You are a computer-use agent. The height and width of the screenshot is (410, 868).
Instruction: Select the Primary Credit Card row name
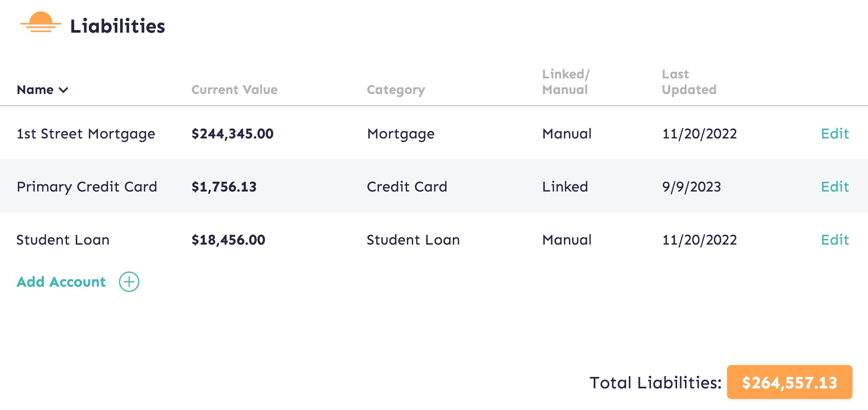click(87, 187)
